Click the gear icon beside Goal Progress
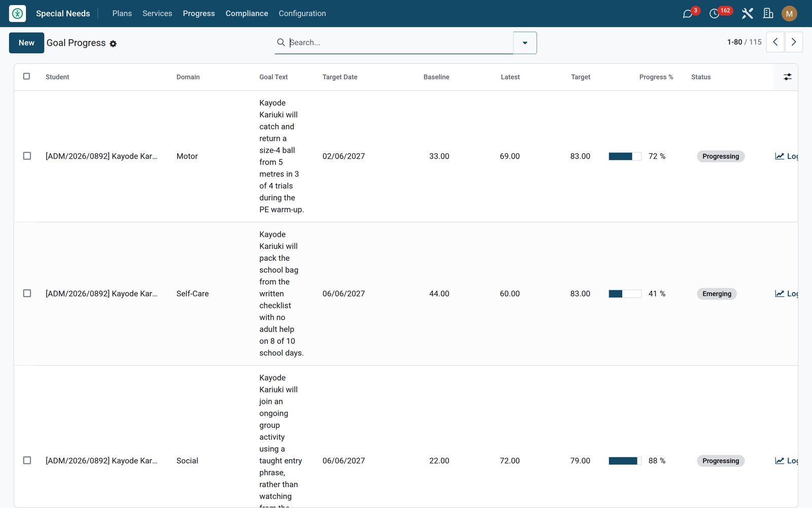The image size is (812, 508). click(x=113, y=44)
